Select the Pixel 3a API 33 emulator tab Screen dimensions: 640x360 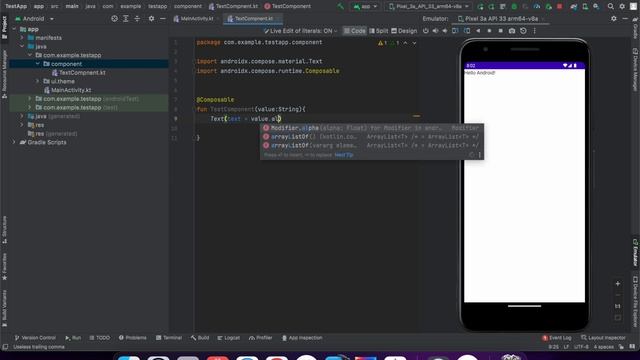[x=501, y=19]
